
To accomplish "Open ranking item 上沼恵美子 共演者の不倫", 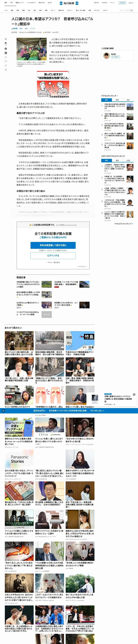I will click(115, 168).
